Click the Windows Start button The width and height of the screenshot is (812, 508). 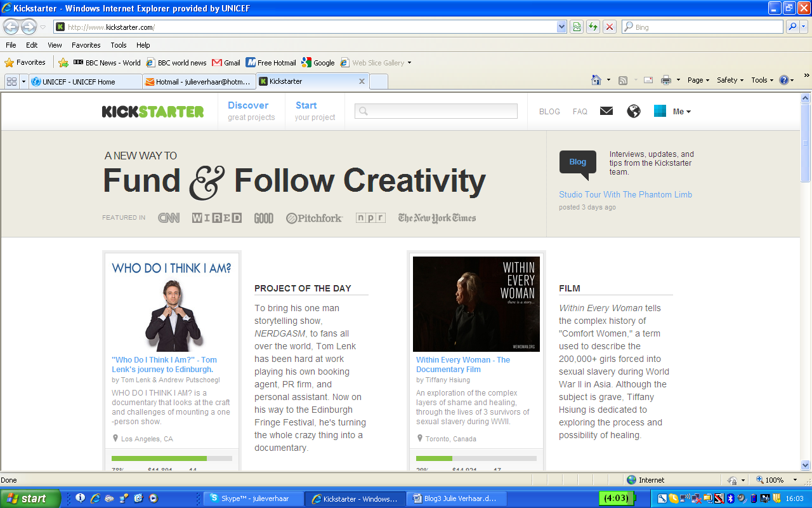click(x=30, y=498)
